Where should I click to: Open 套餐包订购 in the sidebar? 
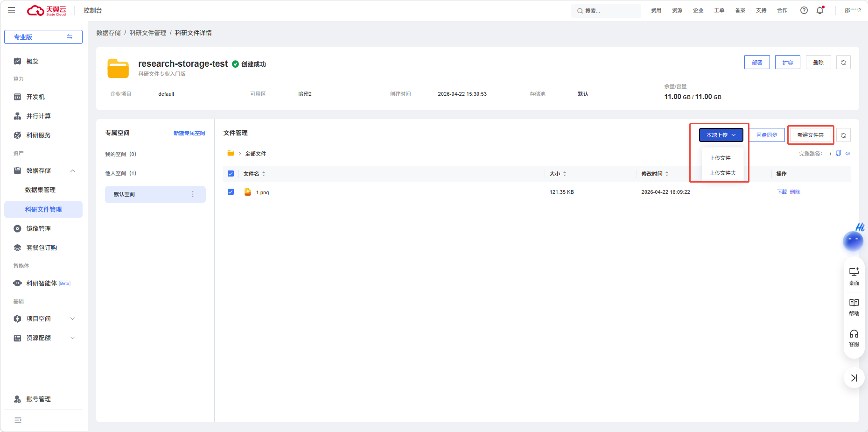pos(42,248)
